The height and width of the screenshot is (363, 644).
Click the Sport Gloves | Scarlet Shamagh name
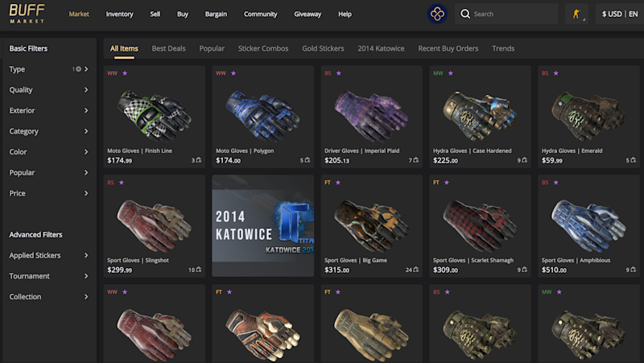[473, 260]
